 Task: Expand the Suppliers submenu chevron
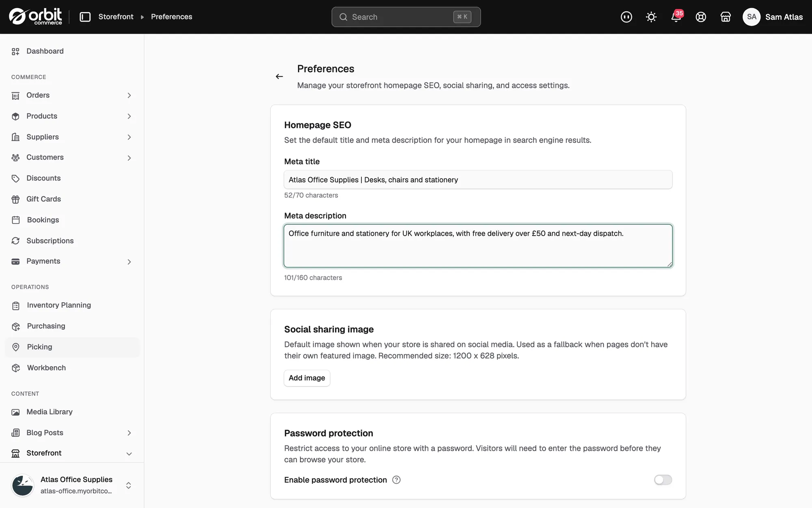pyautogui.click(x=129, y=137)
